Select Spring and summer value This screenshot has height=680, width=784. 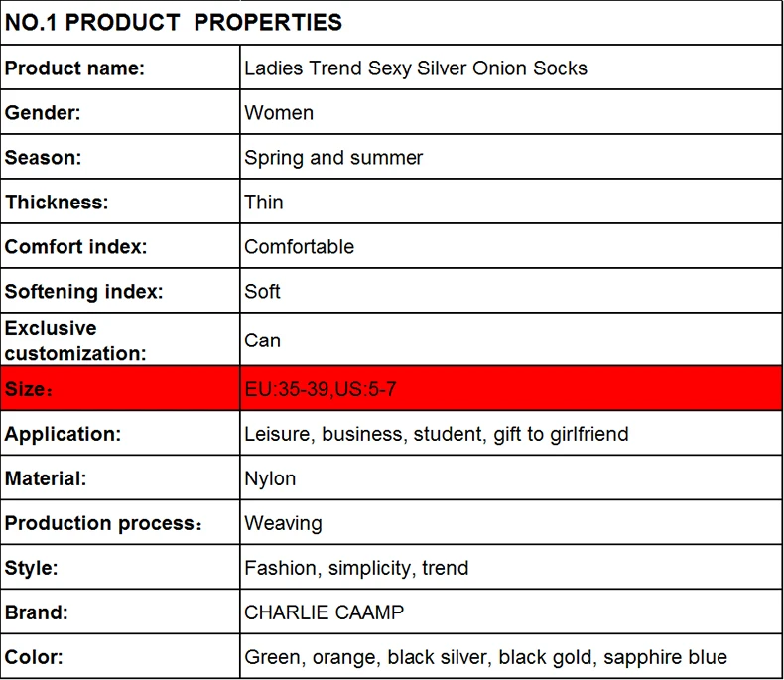tap(333, 158)
